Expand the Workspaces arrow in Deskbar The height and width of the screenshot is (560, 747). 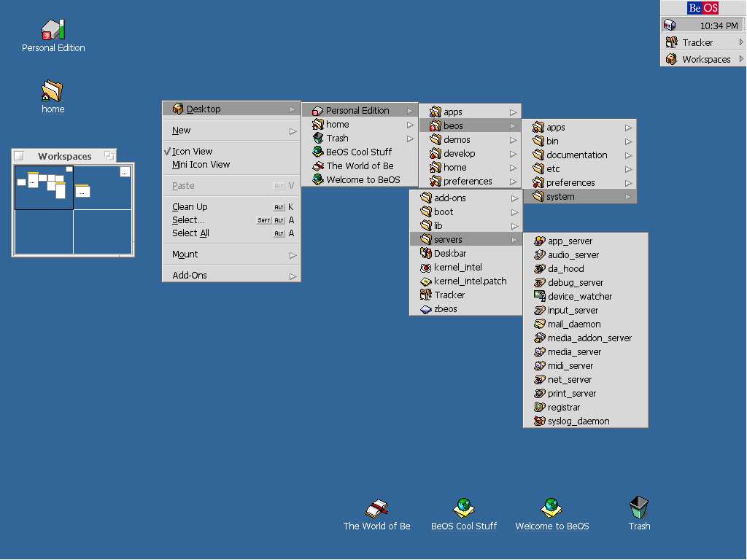point(741,59)
